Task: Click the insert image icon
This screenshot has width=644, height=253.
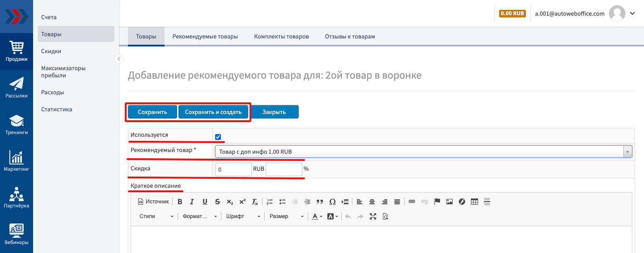Action: 449,202
